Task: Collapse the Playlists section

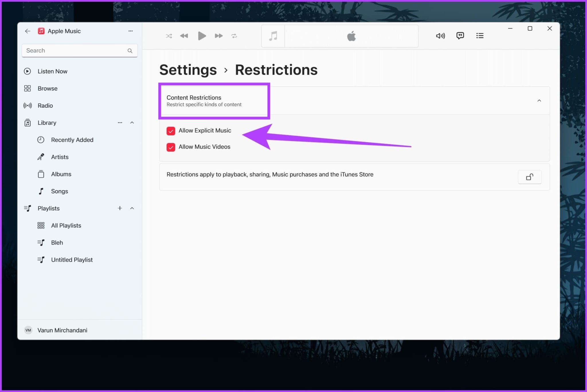Action: (132, 208)
